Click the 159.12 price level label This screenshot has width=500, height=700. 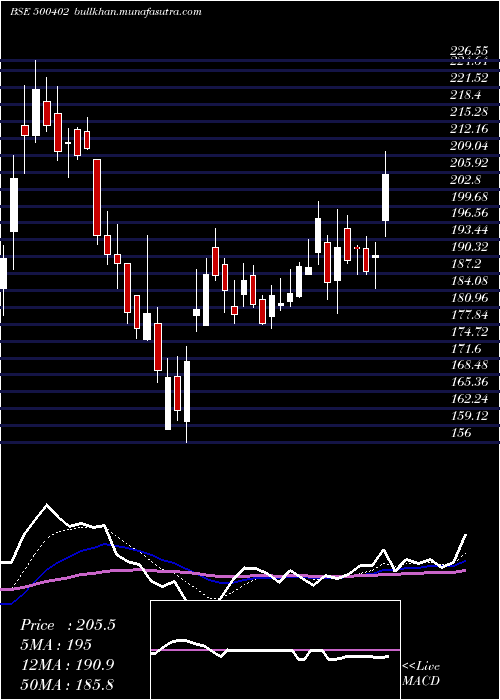pyautogui.click(x=469, y=416)
